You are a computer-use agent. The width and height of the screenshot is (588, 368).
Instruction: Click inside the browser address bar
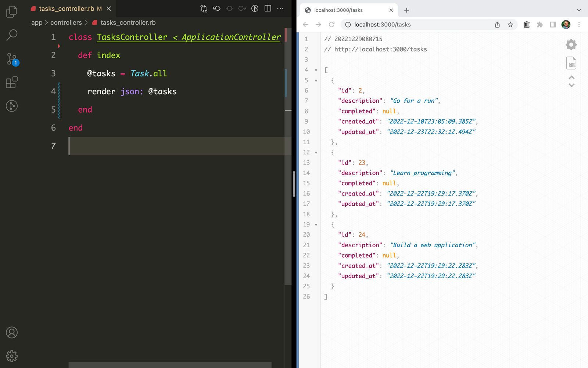tap(404, 25)
